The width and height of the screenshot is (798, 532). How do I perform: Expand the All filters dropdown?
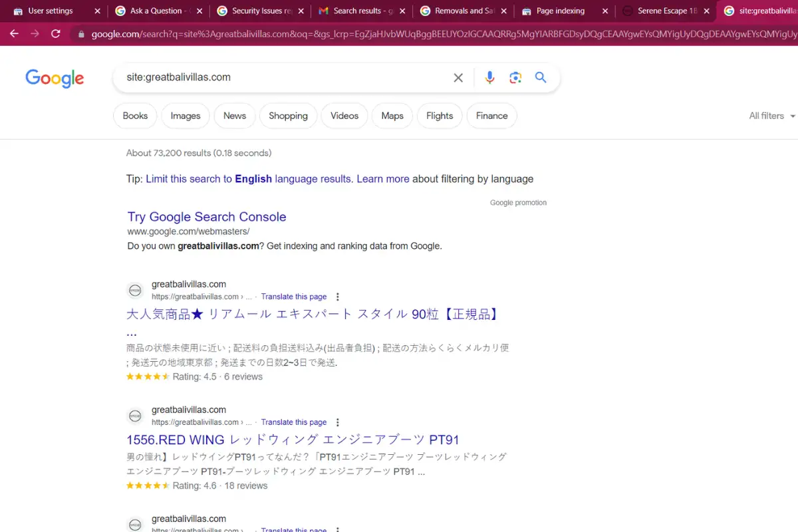point(771,116)
